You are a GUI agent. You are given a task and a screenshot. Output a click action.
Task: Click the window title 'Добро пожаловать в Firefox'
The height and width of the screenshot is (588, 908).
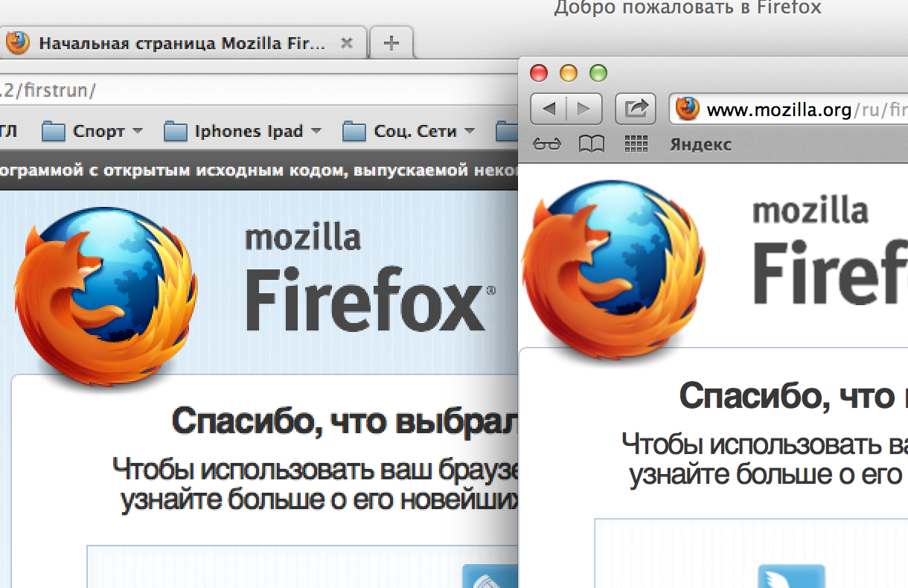pyautogui.click(x=687, y=8)
